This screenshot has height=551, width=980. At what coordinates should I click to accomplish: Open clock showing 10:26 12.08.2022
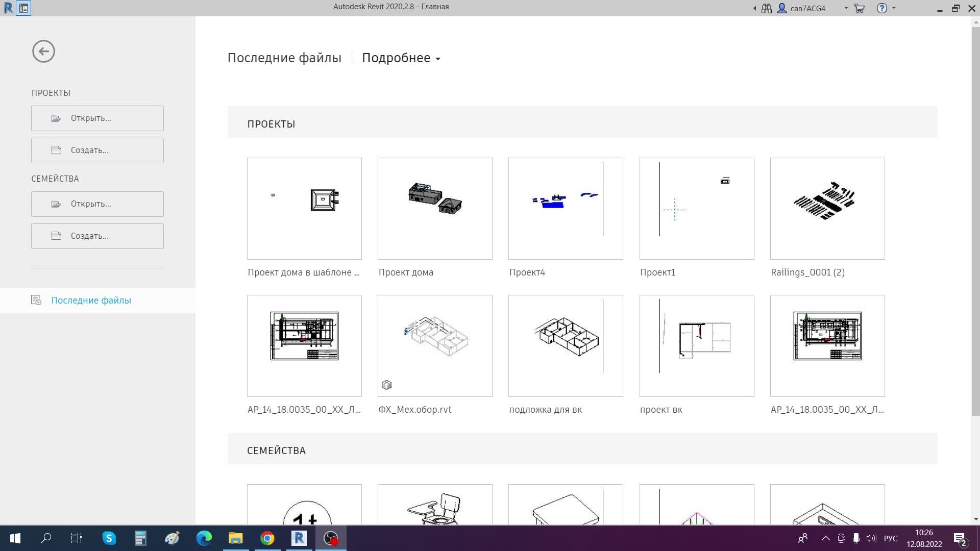pos(924,538)
